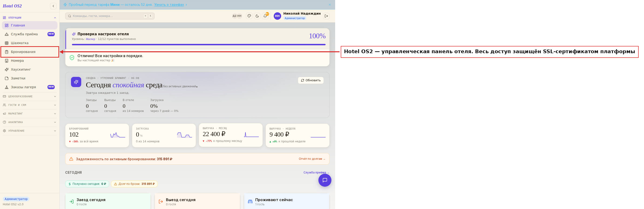Open notifications with the bell icon

(265, 16)
